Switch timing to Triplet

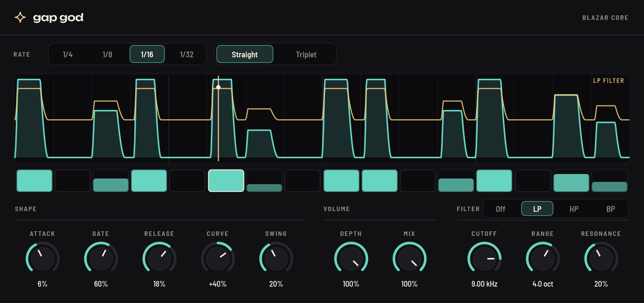coord(306,54)
